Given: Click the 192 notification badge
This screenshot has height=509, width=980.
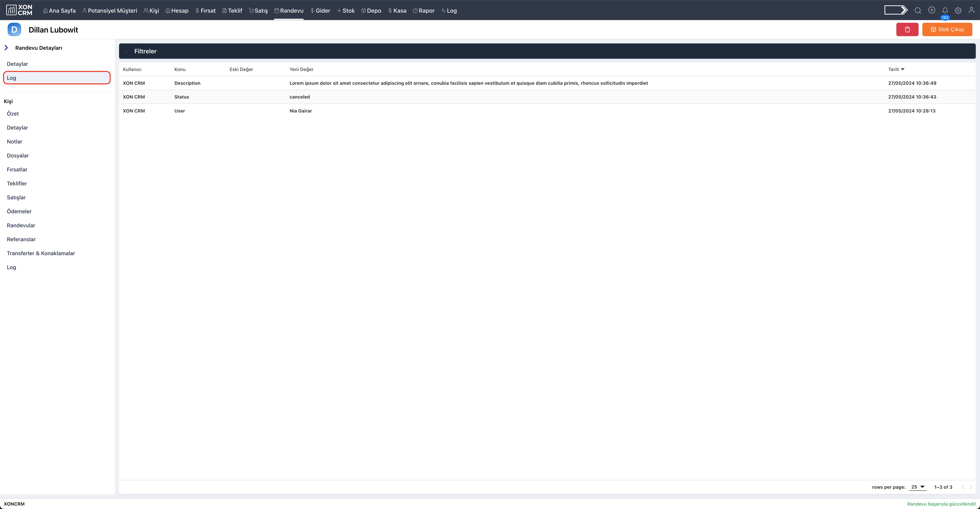Looking at the screenshot, I should tap(945, 17).
